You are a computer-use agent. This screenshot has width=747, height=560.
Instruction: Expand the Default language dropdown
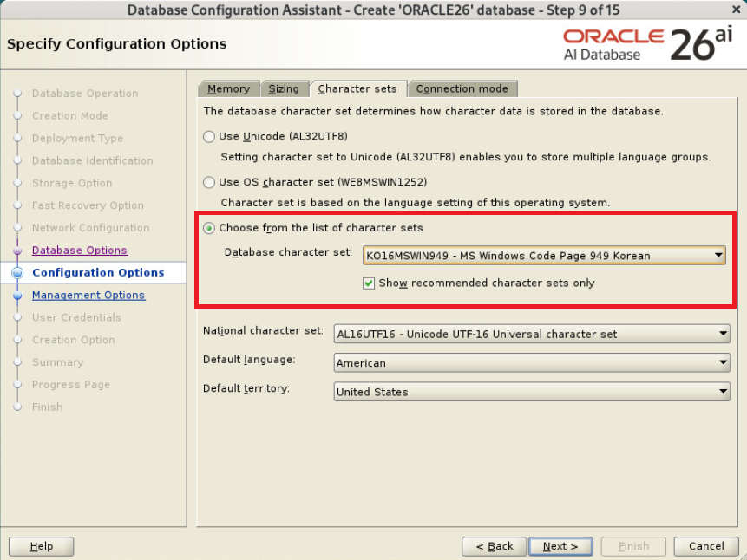[x=532, y=363]
